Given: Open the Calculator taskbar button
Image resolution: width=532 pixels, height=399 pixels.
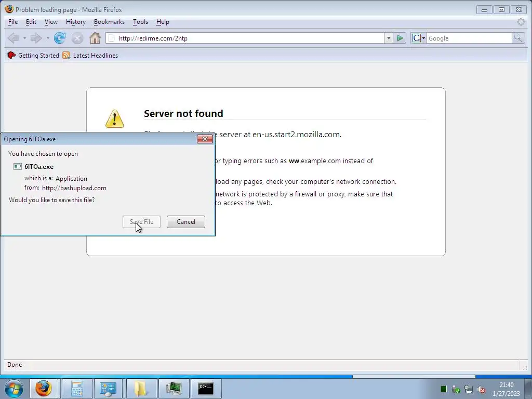Looking at the screenshot, I should [77, 389].
